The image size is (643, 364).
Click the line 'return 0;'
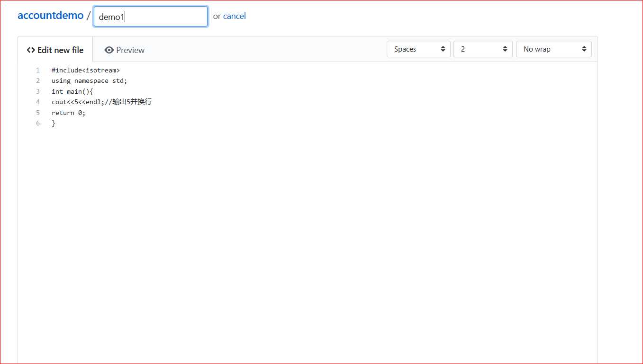tap(69, 113)
